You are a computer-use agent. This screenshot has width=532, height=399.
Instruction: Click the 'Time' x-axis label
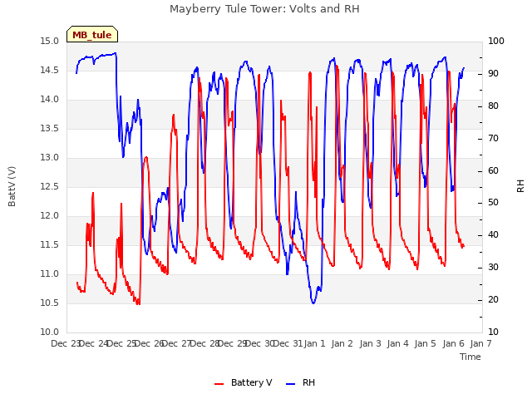pyautogui.click(x=470, y=357)
